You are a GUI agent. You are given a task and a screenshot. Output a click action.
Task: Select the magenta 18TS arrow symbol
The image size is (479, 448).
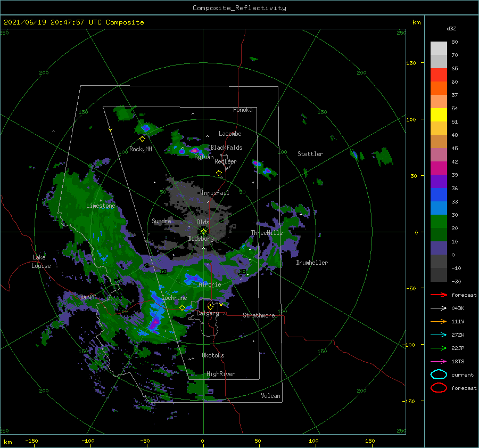tap(439, 362)
